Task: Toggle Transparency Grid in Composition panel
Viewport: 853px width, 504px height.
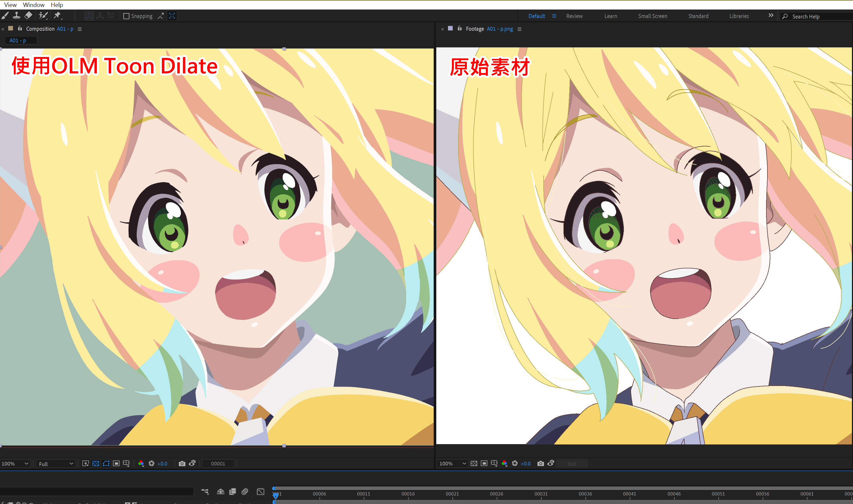Action: tap(96, 463)
